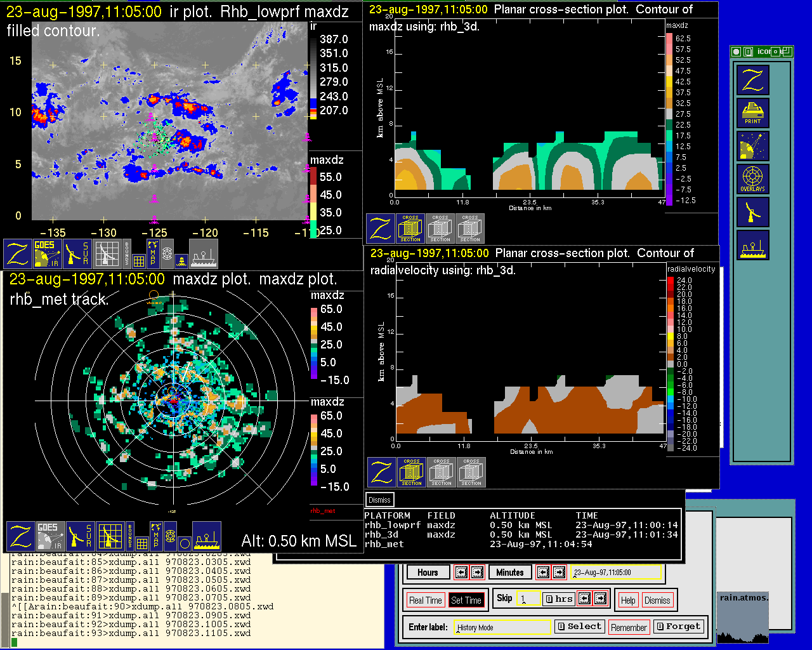Click Help in the time control panel
Screen dimensions: 812x650
(628, 600)
